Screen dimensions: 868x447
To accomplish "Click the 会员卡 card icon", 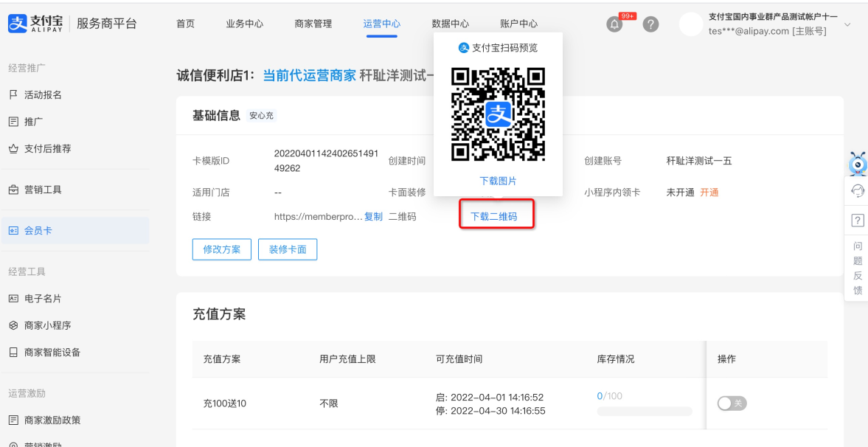I will 14,230.
